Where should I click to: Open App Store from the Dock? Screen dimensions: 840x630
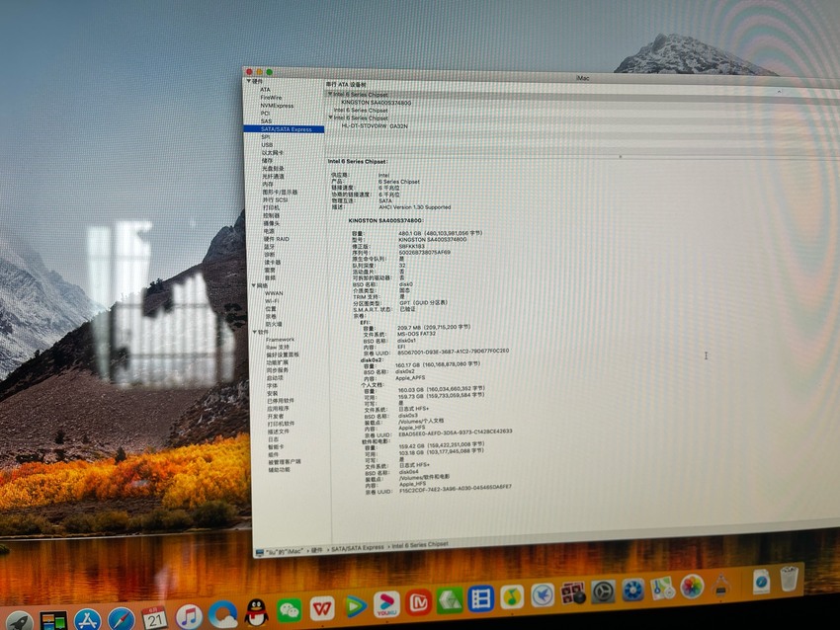click(x=87, y=620)
